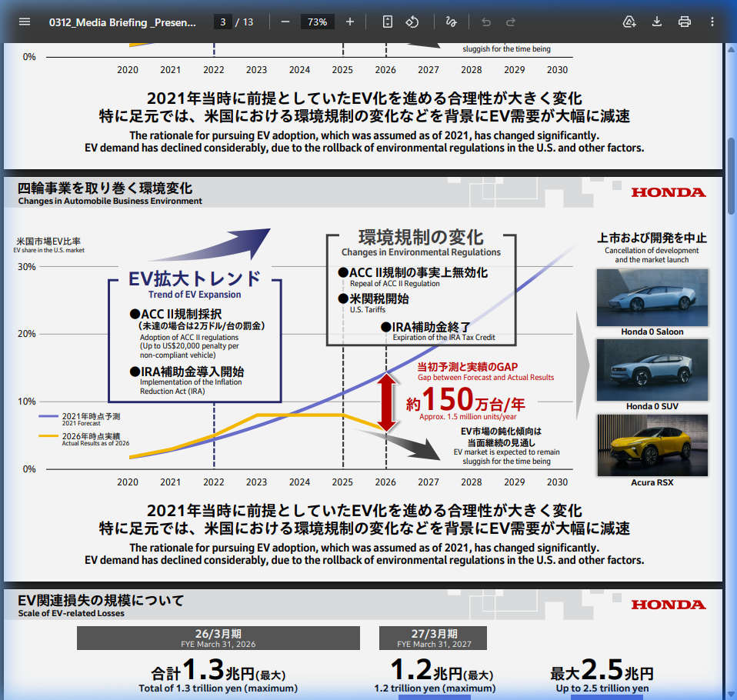Open the sidebar hamburger menu
The image size is (737, 700).
pos(25,22)
